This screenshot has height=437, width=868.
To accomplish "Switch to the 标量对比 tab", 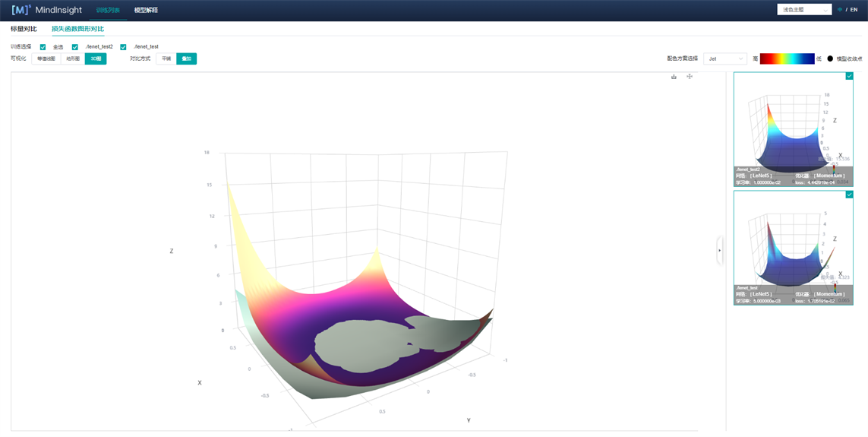I will tap(24, 29).
